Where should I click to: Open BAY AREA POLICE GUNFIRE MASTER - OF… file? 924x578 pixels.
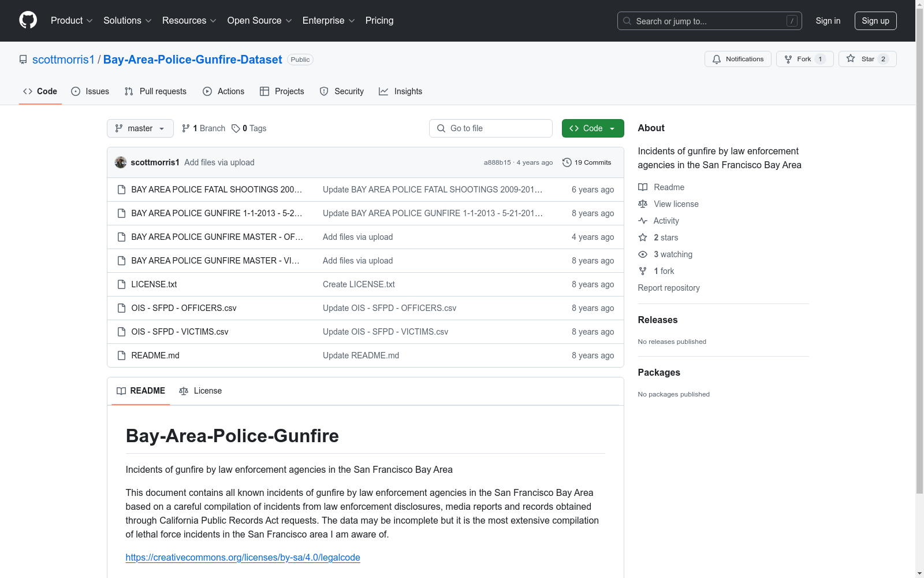[x=217, y=237]
